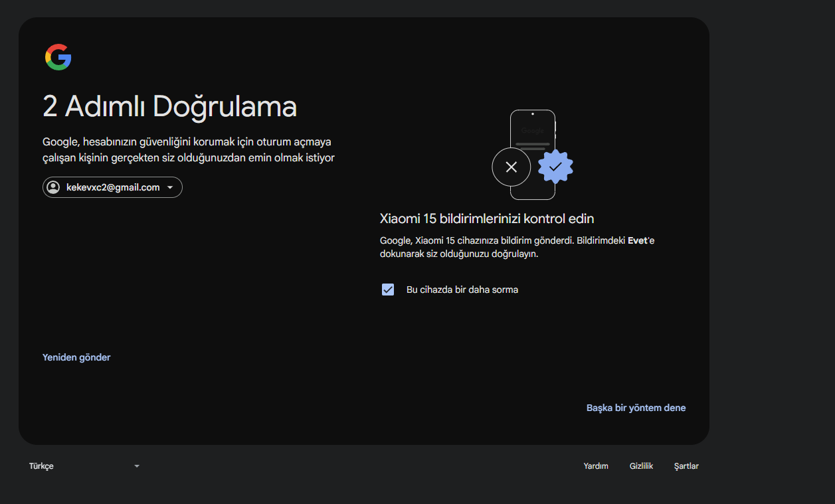Click the '2 Adımlı Doğrulama' heading
The height and width of the screenshot is (504, 835).
(169, 106)
